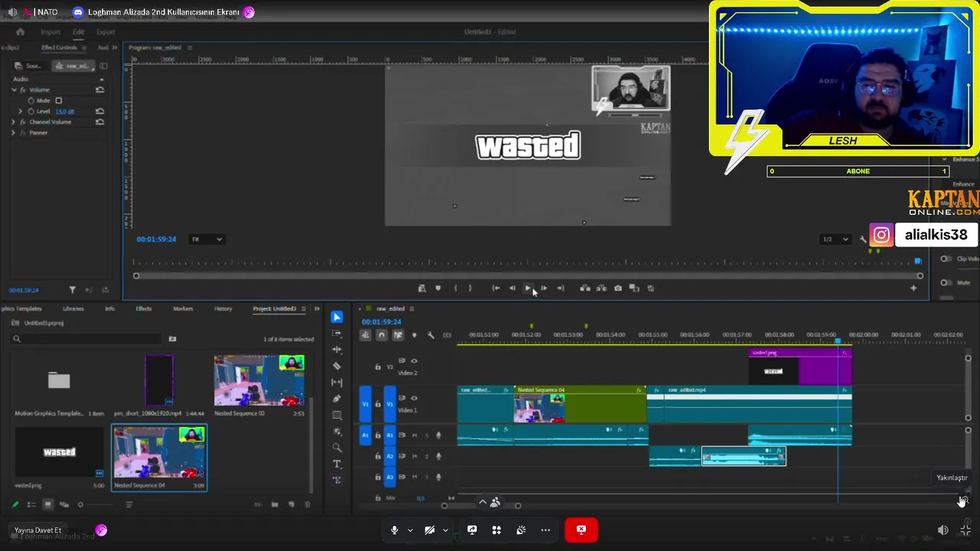Screen dimensions: 980x551
Task: Toggle Video 2 track output eye
Action: 413,361
